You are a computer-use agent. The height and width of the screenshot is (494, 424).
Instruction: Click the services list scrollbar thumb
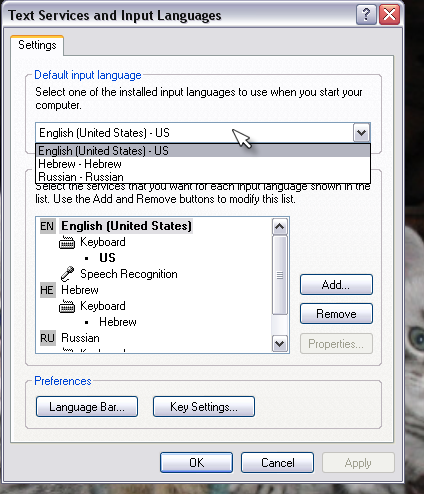(x=279, y=275)
